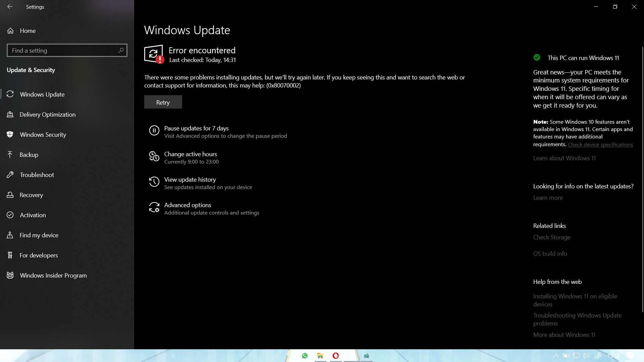Viewport: 644px width, 362px height.
Task: Open Installing Windows 11 on eligible devices
Action: [575, 300]
